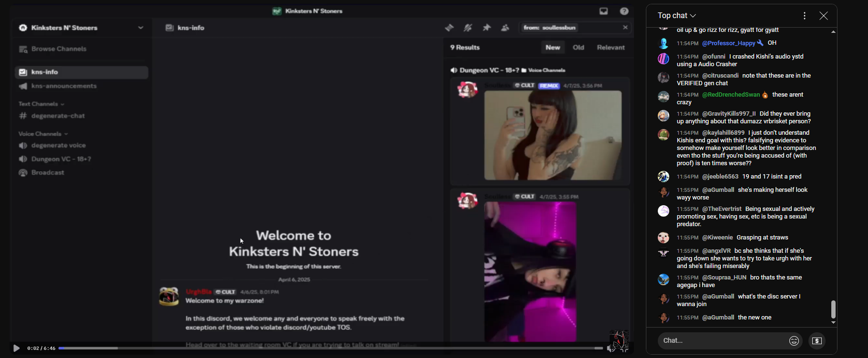This screenshot has width=868, height=358.
Task: Click @jeeble6563's avatar in chat
Action: coord(664,177)
